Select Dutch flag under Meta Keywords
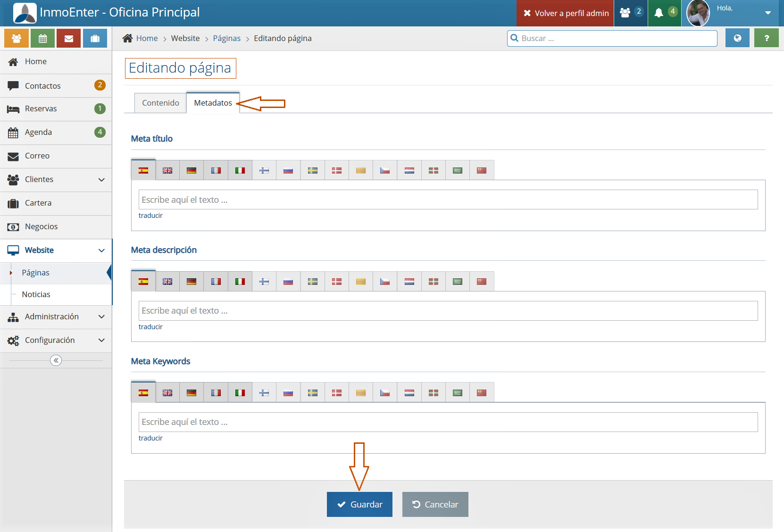Screen dimensions: 784x532 tap(409, 392)
